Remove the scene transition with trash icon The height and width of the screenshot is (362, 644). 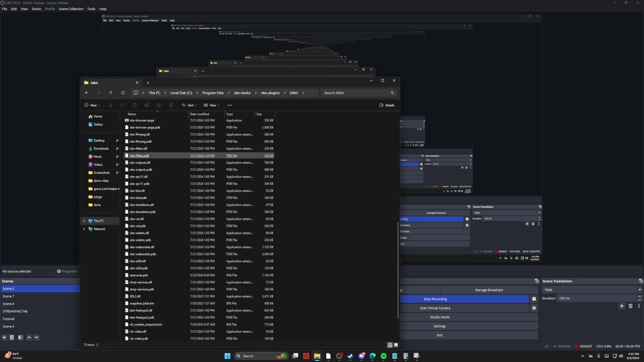[630, 306]
